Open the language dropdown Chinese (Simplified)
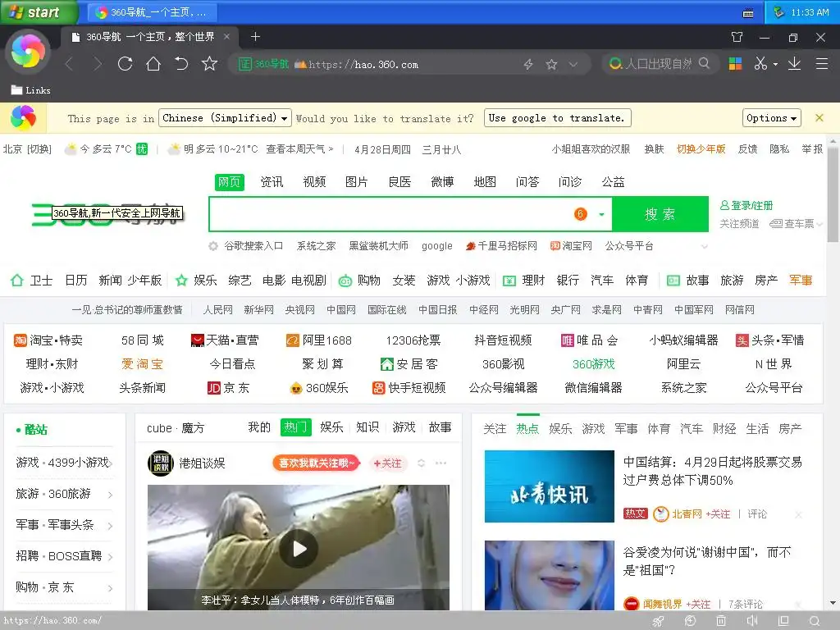 pyautogui.click(x=225, y=118)
